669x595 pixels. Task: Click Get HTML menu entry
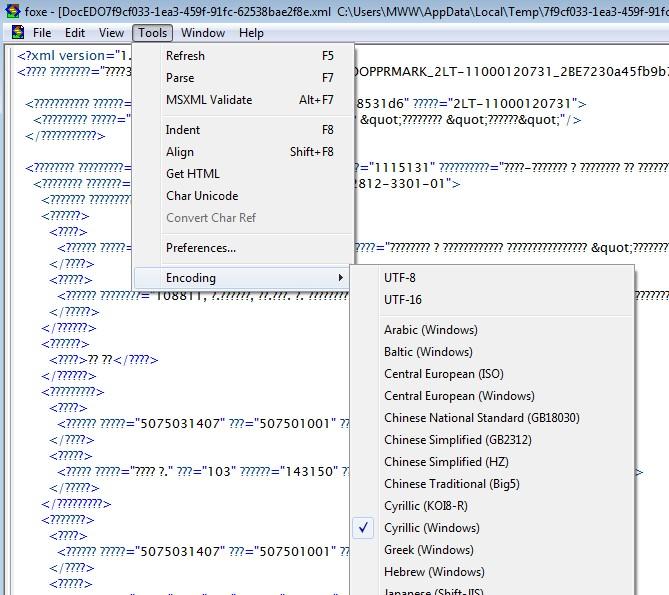point(193,174)
